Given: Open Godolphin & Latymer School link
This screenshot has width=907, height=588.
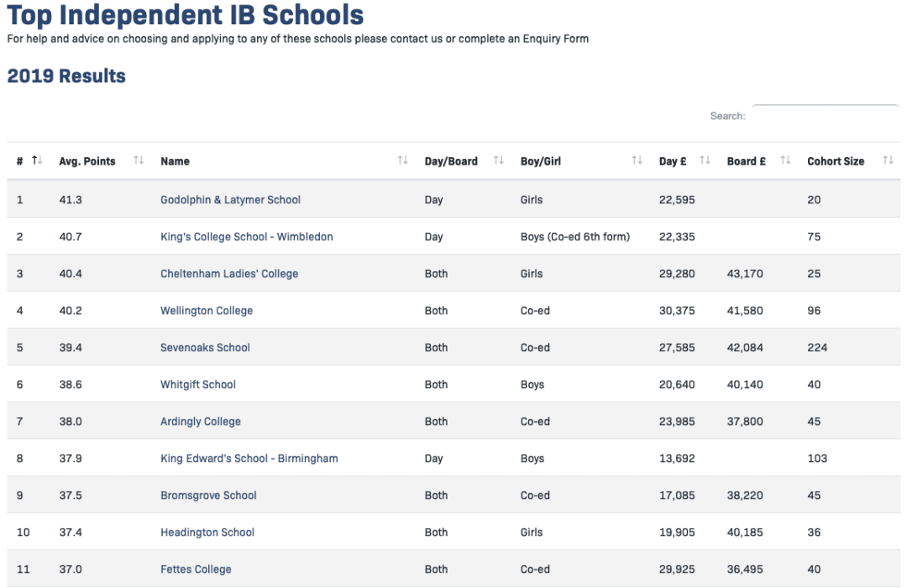Looking at the screenshot, I should 230,200.
